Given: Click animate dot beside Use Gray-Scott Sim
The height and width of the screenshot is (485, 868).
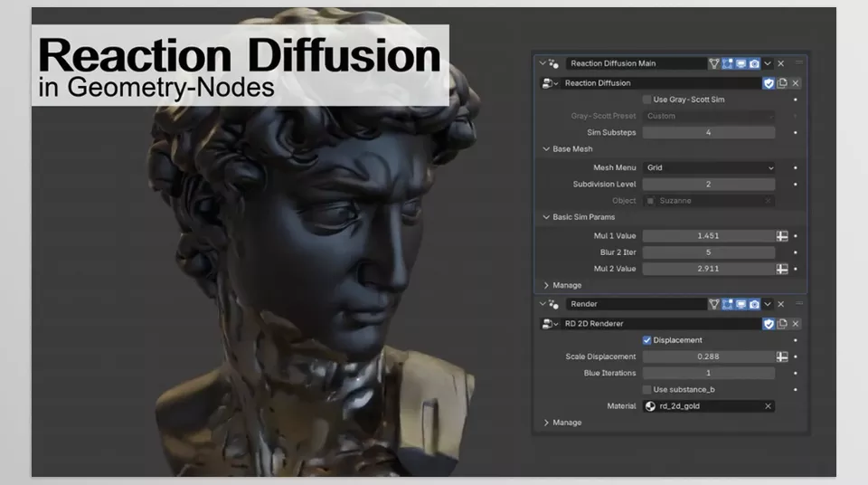Looking at the screenshot, I should click(x=796, y=100).
